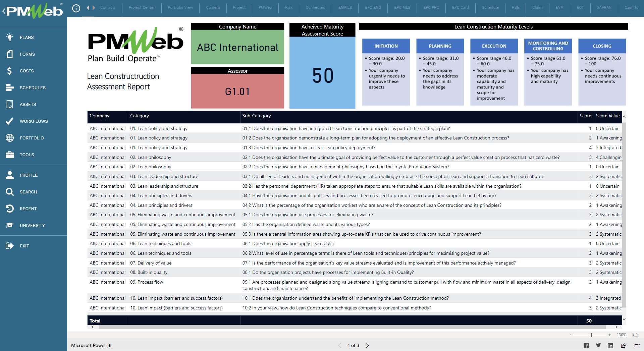
Task: Open the Plans lightbulb icon in sidebar
Action: 10,37
